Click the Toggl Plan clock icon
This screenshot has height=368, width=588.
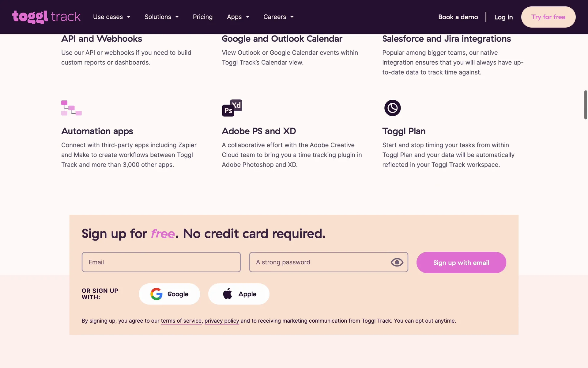coord(392,108)
